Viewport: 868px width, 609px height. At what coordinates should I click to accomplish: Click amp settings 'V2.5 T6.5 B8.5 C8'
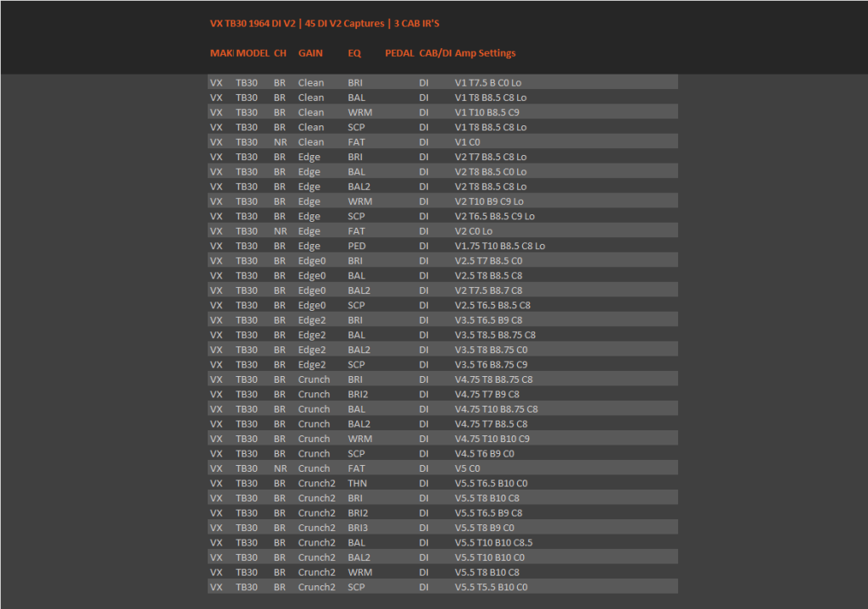pyautogui.click(x=492, y=305)
